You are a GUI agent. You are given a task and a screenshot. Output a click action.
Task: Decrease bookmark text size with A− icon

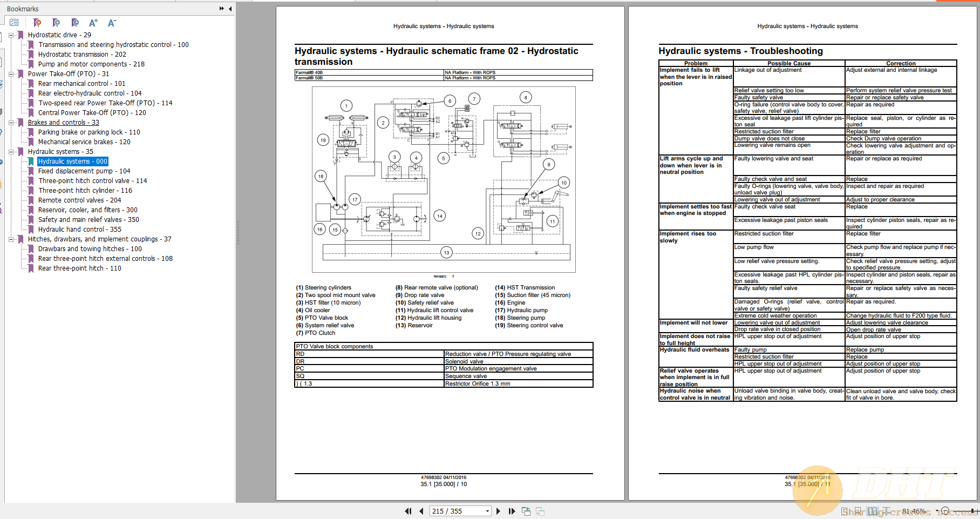(112, 23)
